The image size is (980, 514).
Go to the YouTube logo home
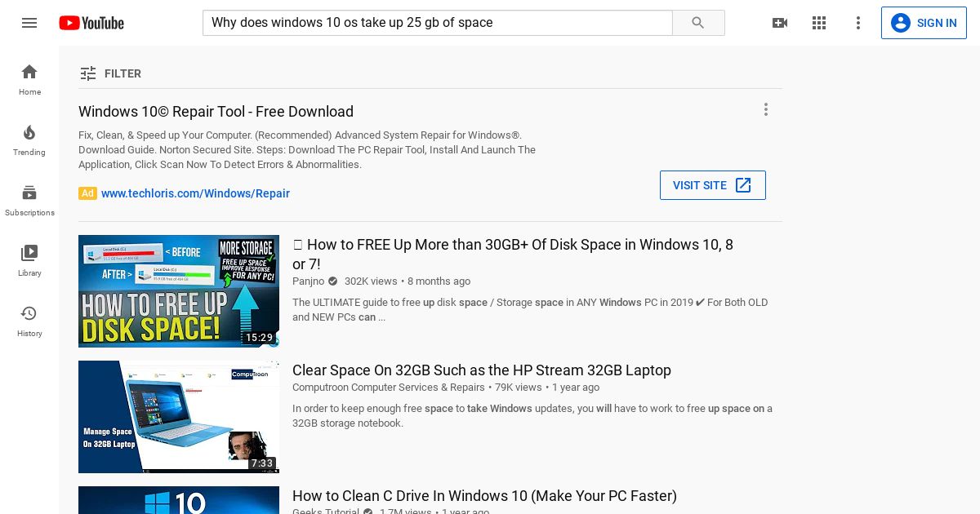point(91,23)
